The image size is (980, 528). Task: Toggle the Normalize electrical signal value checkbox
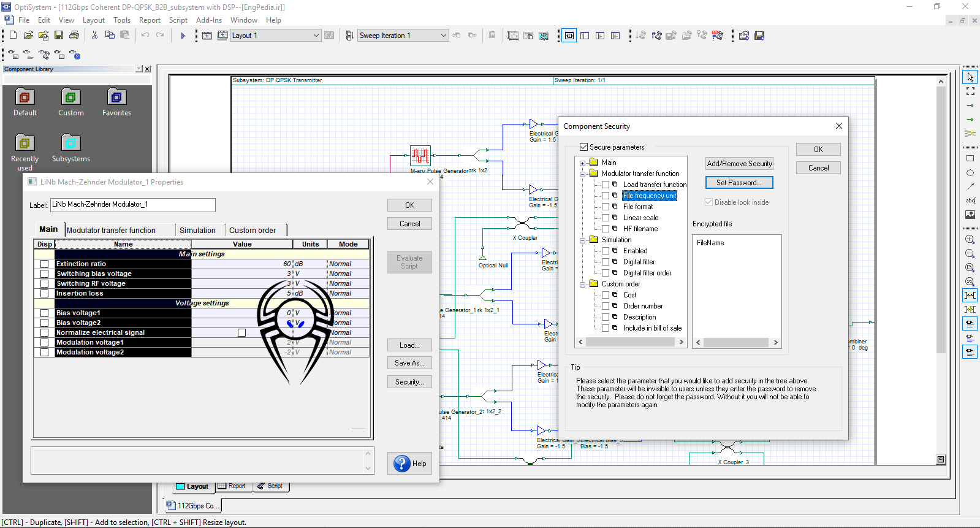[241, 333]
